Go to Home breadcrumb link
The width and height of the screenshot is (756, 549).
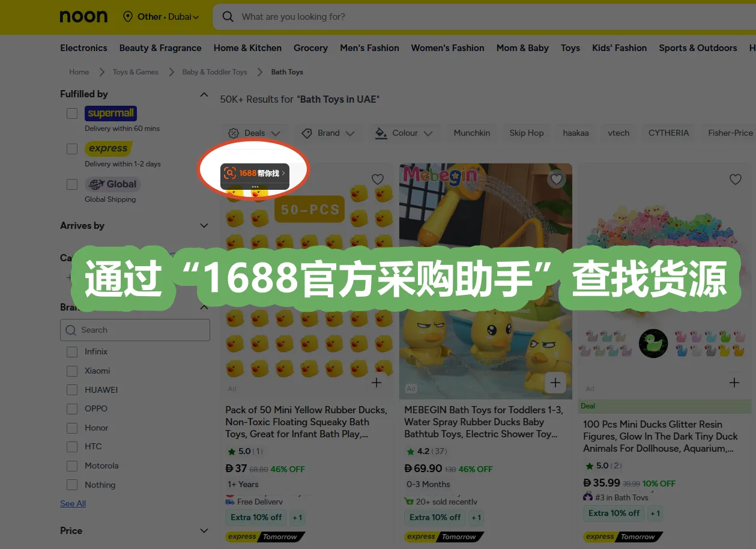pyautogui.click(x=79, y=72)
